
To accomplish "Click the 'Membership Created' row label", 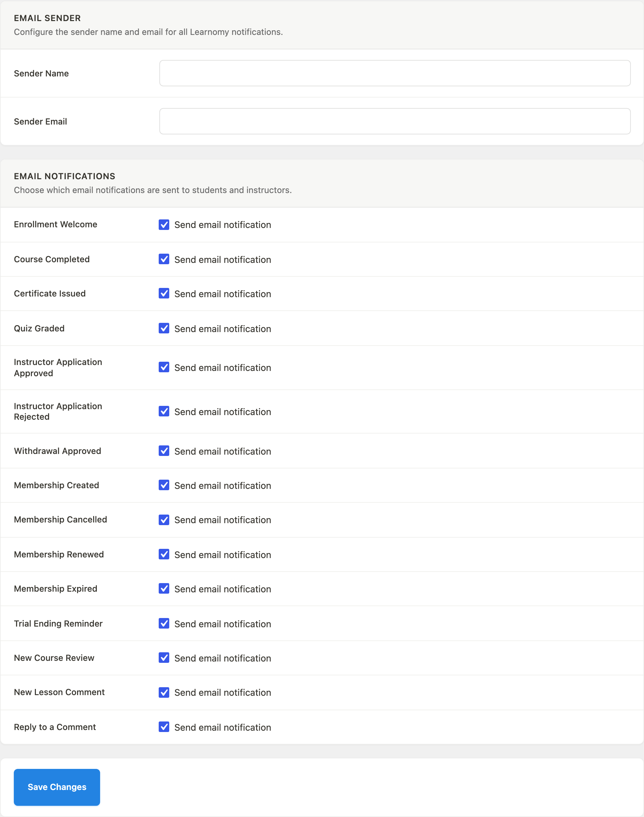I will coord(57,485).
